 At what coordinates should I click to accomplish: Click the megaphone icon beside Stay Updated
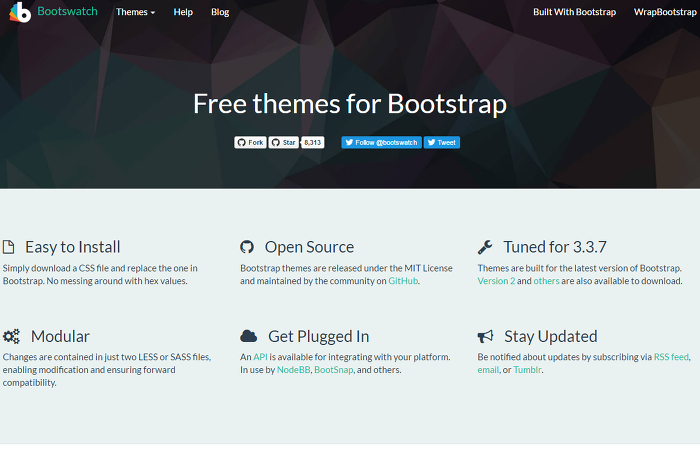tap(485, 336)
